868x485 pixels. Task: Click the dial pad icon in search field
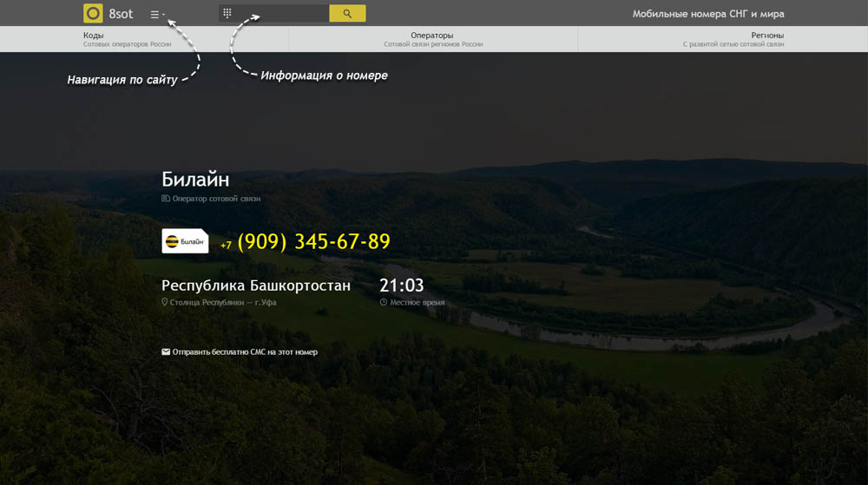tap(227, 13)
